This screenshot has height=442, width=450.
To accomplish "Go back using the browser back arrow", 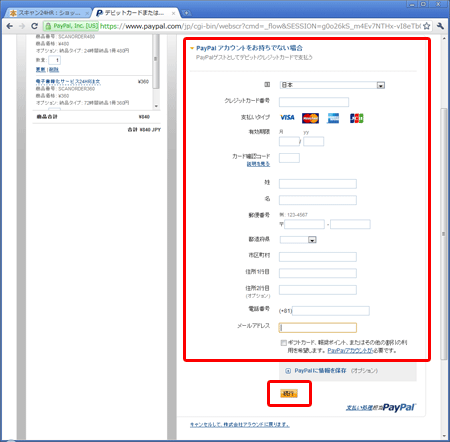I will 10,26.
